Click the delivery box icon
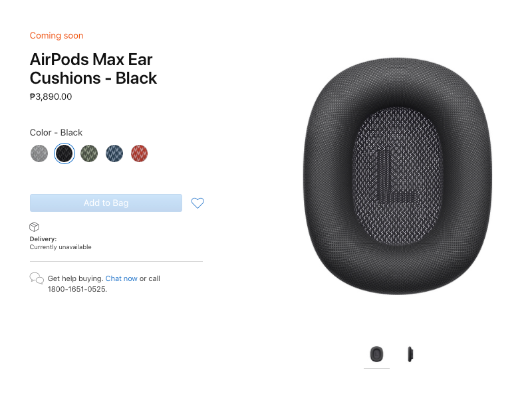The width and height of the screenshot is (532, 396). [x=35, y=227]
